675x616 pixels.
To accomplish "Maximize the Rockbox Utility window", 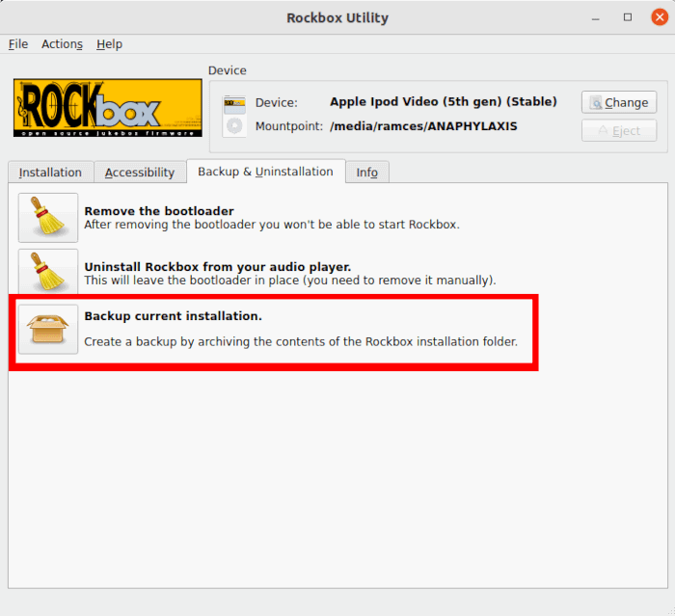I will [628, 17].
